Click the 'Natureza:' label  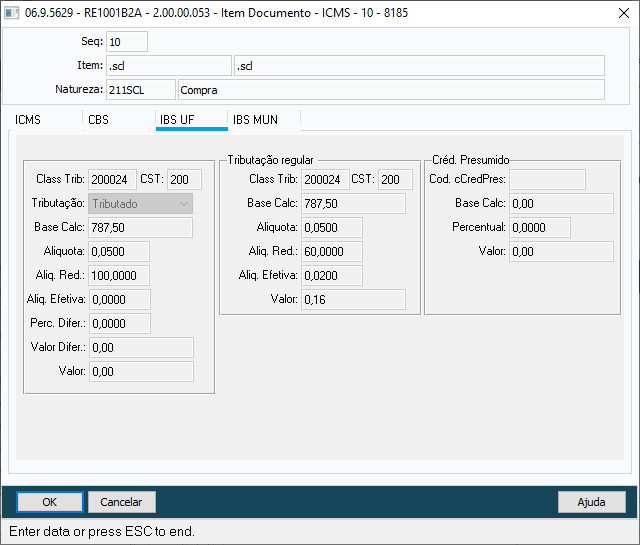pos(79,89)
